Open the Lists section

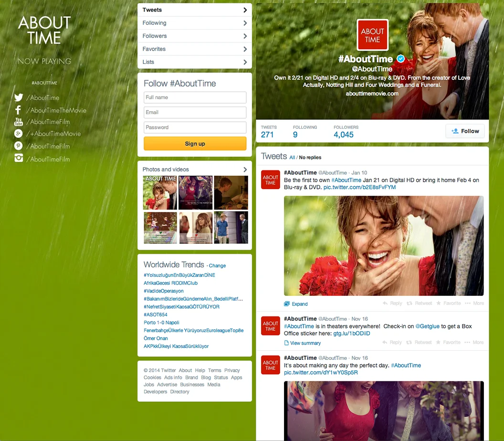pyautogui.click(x=195, y=62)
